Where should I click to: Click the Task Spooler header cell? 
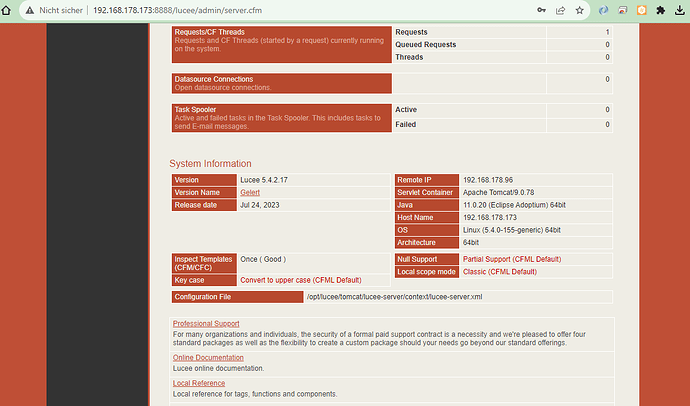[x=282, y=118]
